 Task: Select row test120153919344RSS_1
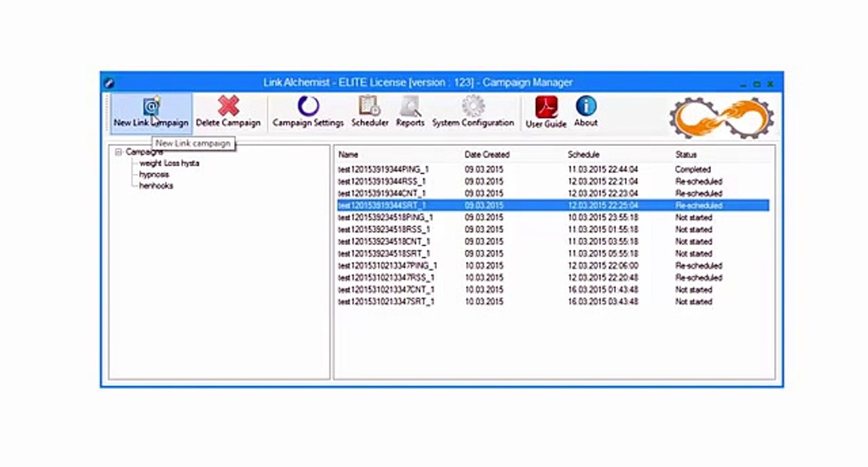point(553,182)
